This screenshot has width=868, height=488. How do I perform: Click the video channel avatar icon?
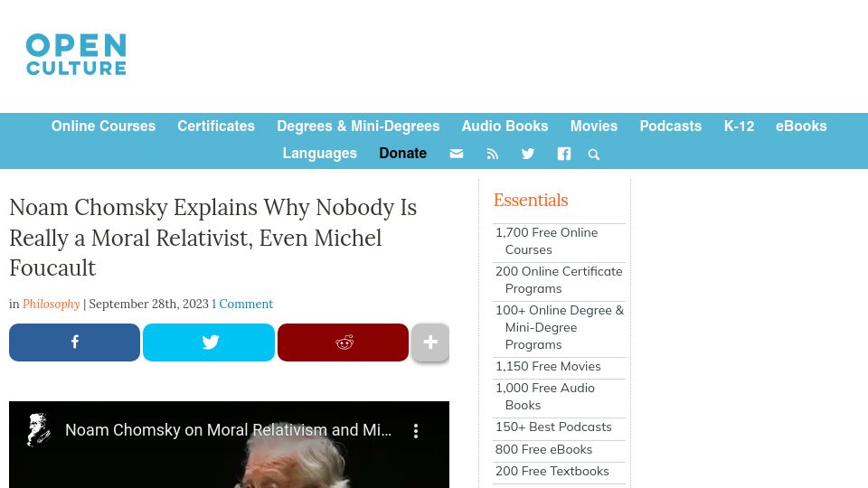(39, 430)
